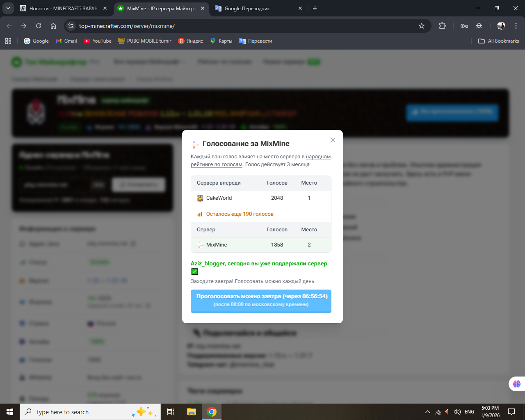Show hidden system tray icons
Viewport: 525px width, 420px height.
tap(427, 412)
